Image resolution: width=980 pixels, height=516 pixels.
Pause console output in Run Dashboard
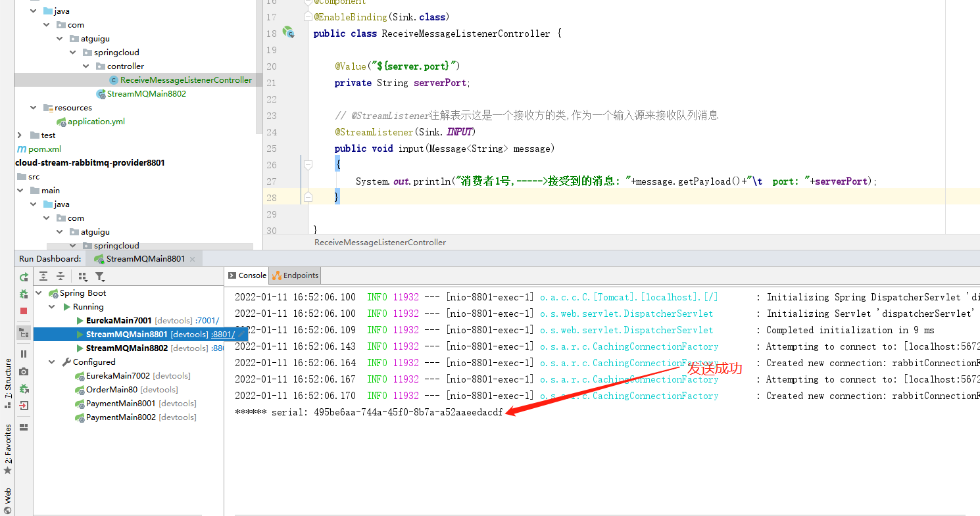coord(24,354)
